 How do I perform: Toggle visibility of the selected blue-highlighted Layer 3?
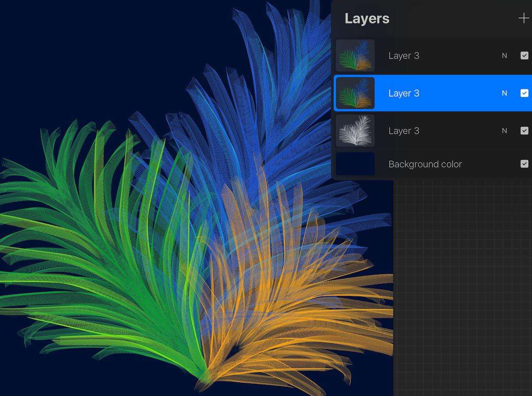[x=524, y=93]
